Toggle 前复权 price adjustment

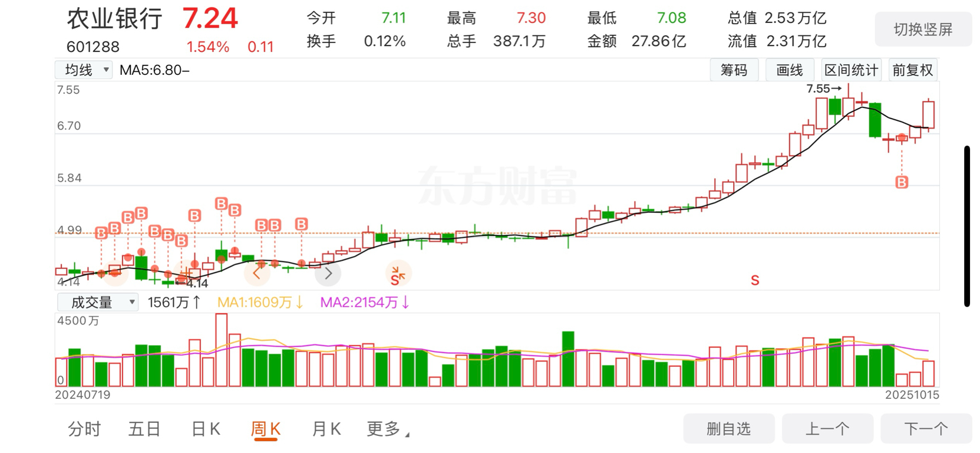(912, 70)
